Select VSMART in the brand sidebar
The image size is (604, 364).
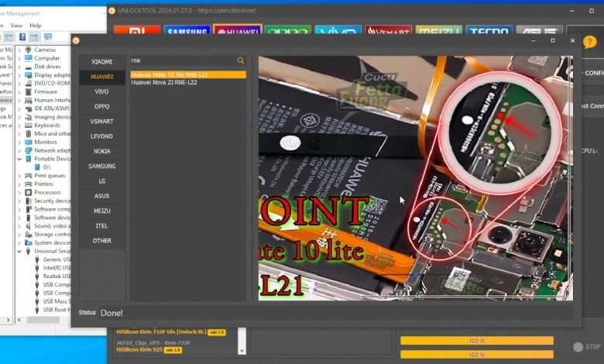point(101,121)
